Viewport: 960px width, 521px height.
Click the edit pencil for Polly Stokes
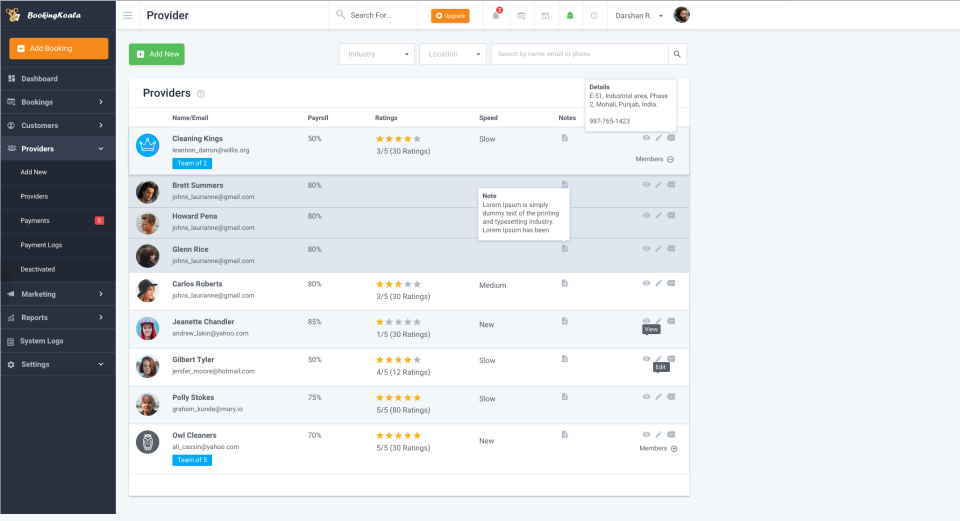click(658, 397)
